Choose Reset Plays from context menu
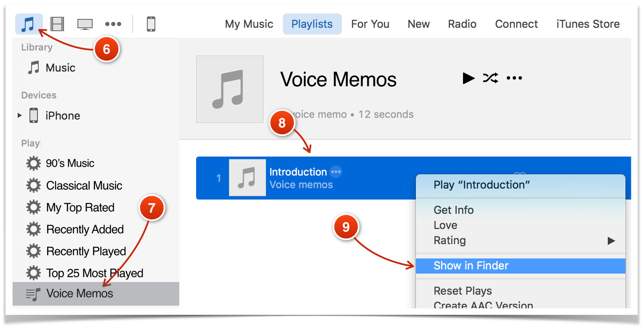 [x=521, y=291]
